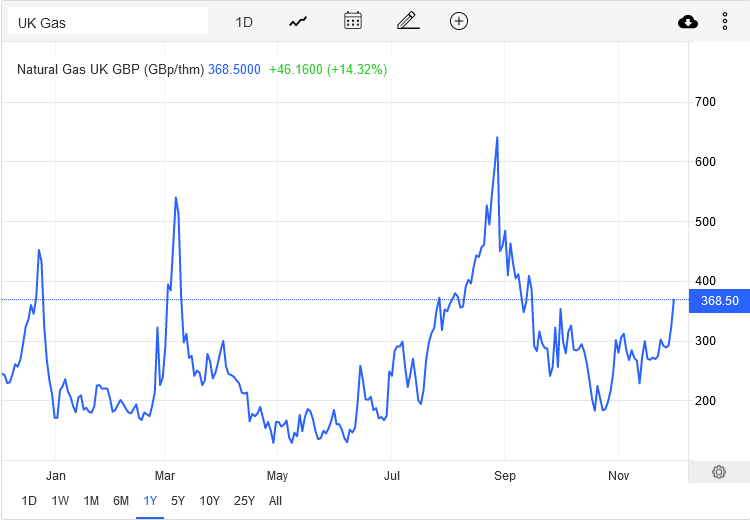Add a comparison with the plus icon
The image size is (750, 520).
click(459, 21)
